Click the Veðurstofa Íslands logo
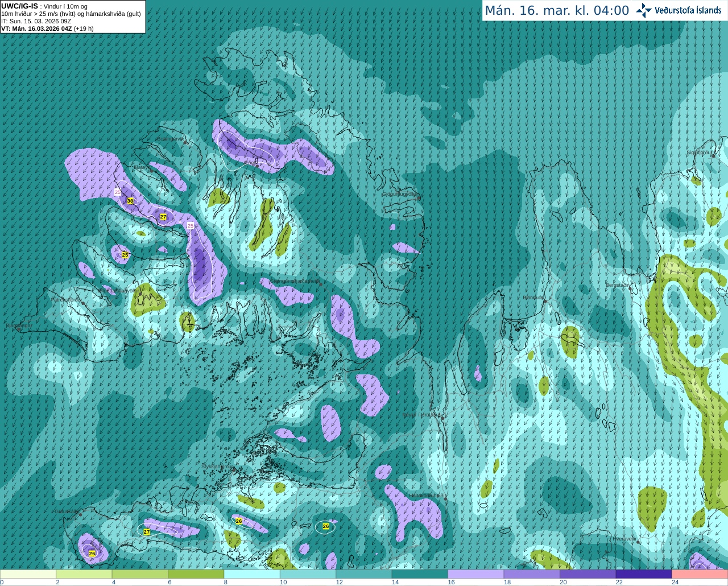The width and height of the screenshot is (728, 586). pos(679,10)
